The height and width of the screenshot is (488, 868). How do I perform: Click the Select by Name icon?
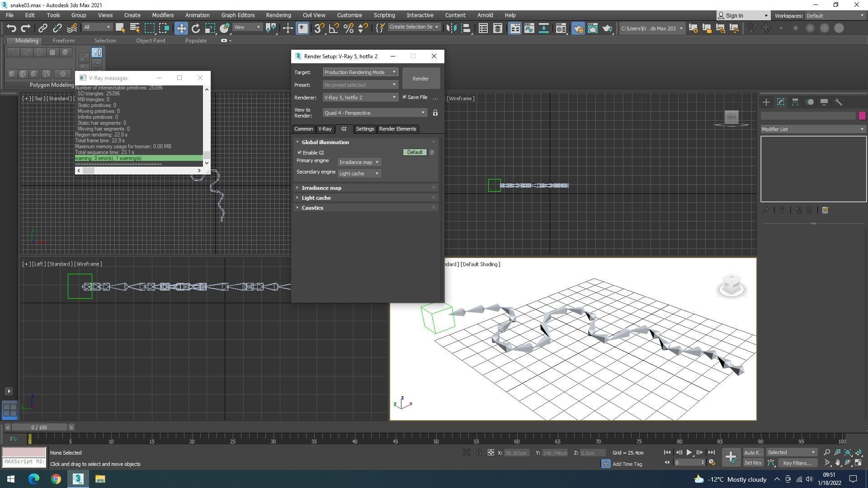(x=135, y=28)
